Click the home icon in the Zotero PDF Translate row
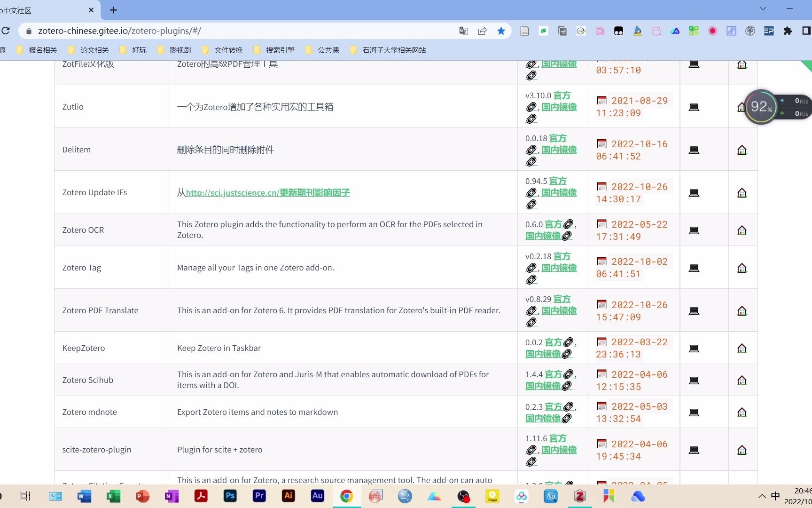 coord(742,310)
